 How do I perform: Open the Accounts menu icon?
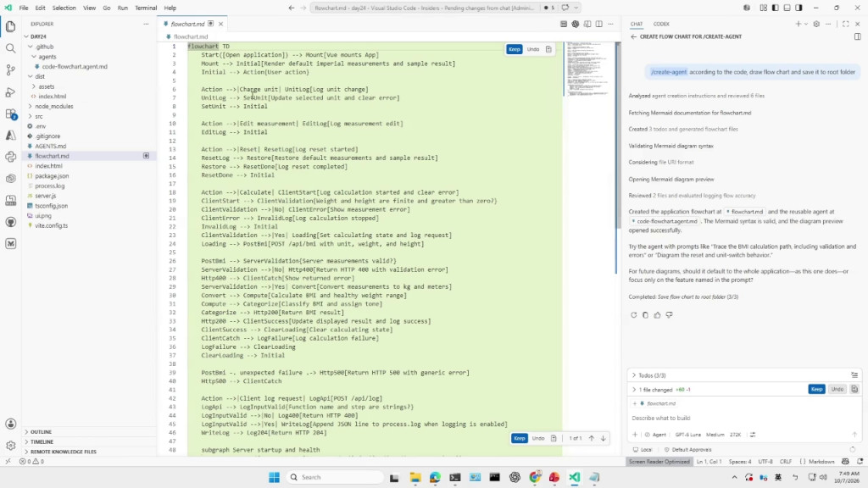pos(10,424)
